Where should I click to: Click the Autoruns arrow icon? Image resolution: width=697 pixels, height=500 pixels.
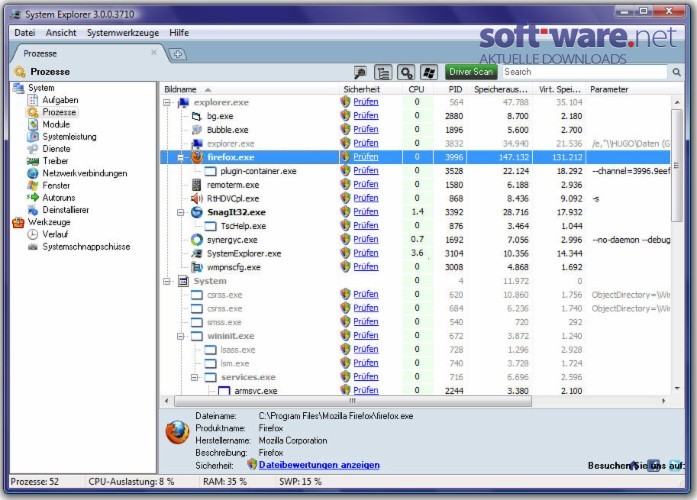(x=33, y=197)
